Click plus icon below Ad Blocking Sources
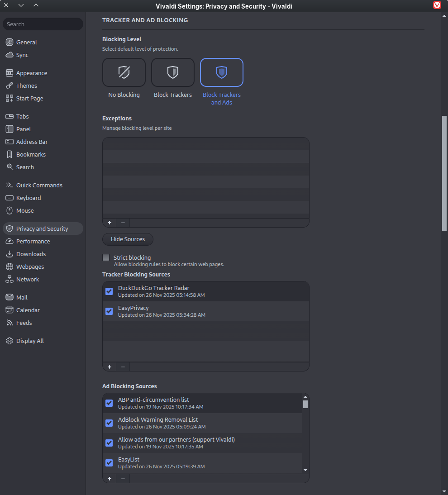The image size is (448, 495). pos(110,478)
